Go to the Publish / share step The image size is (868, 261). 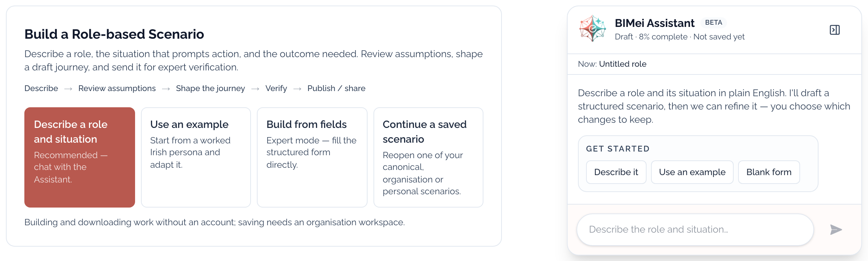[336, 88]
